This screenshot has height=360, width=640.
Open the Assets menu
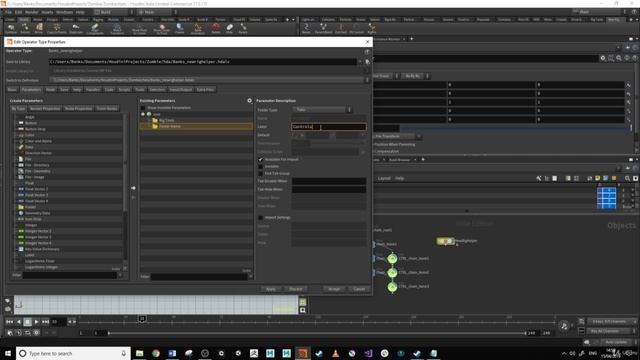click(47, 12)
